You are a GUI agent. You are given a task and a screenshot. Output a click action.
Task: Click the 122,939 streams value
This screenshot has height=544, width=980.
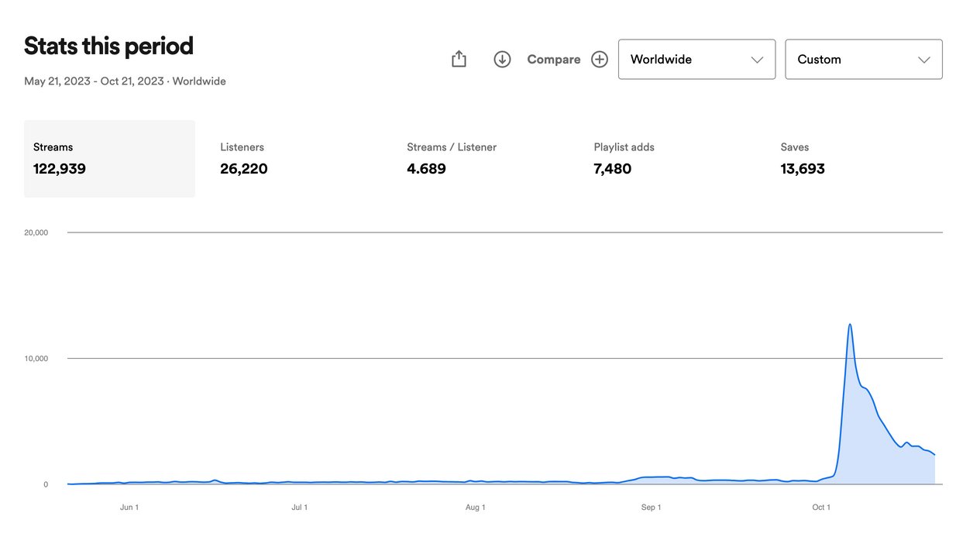pos(60,169)
